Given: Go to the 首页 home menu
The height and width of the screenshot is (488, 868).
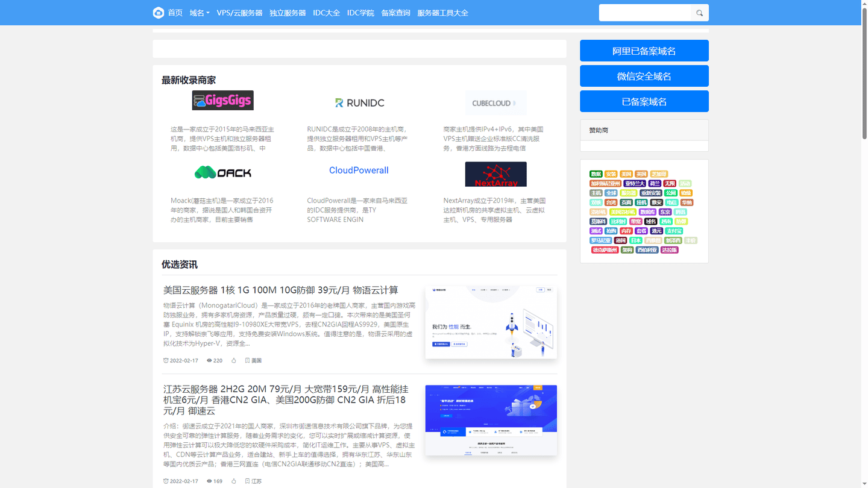Looking at the screenshot, I should pos(175,13).
